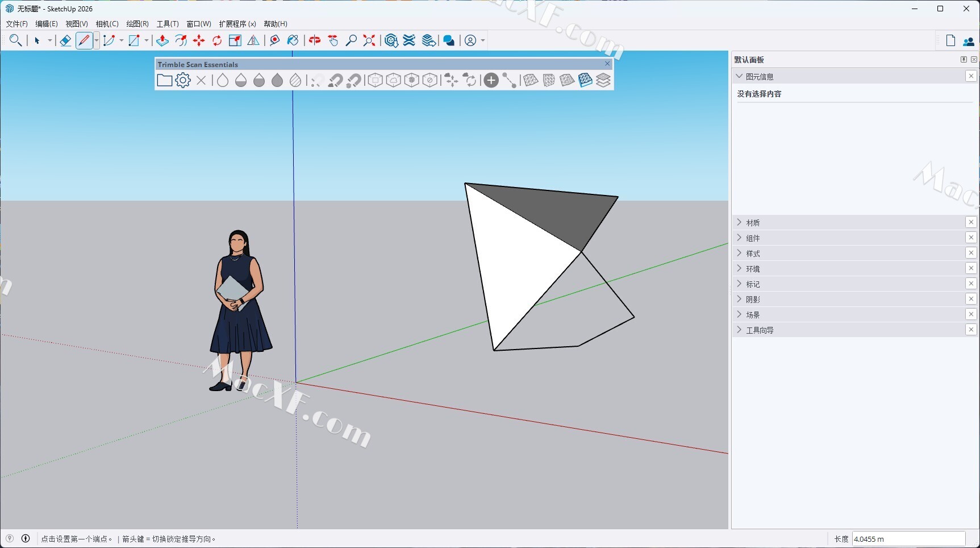
Task: Toggle the default panel auto-hide pin
Action: (964, 60)
